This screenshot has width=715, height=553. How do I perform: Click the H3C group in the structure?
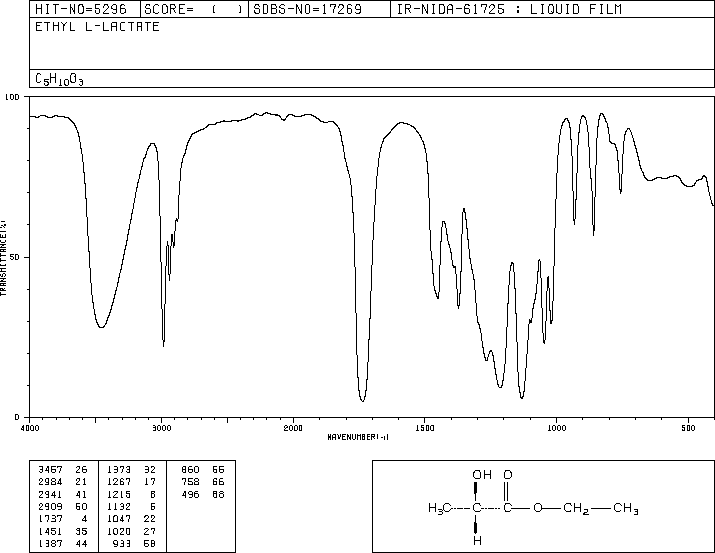[x=440, y=508]
